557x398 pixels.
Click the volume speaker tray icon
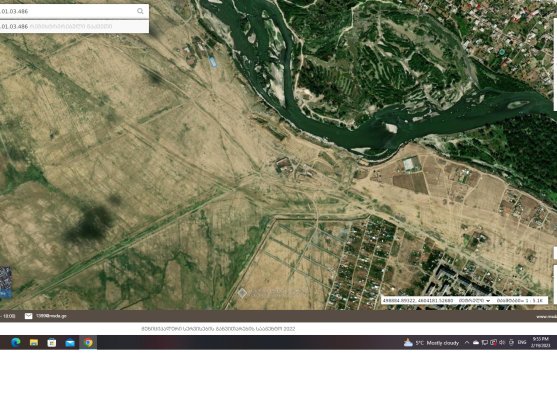tap(502, 343)
